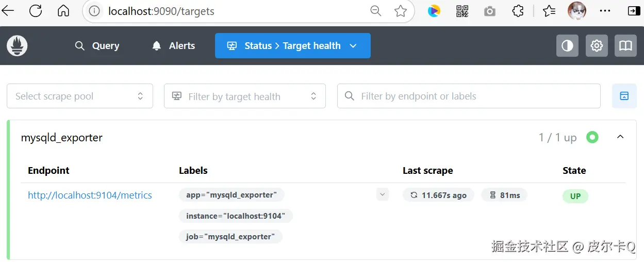Open the settings gear in Prometheus header
Viewport: 644px width, 262px height.
click(597, 46)
